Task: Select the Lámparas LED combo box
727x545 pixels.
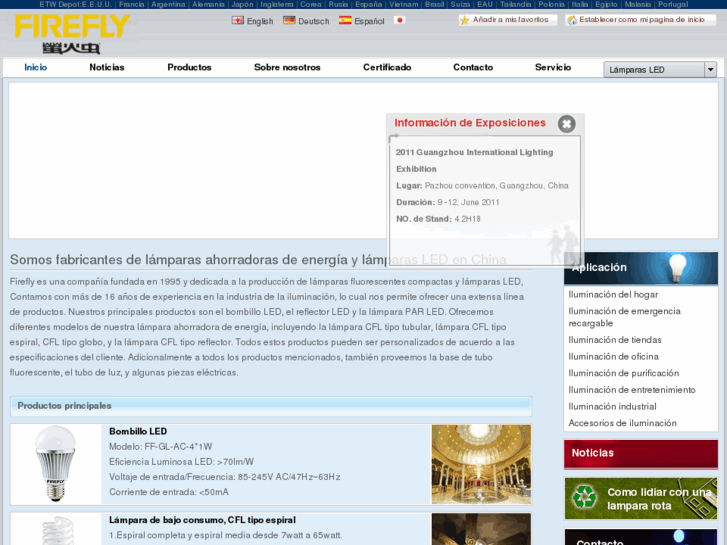Action: tap(660, 70)
